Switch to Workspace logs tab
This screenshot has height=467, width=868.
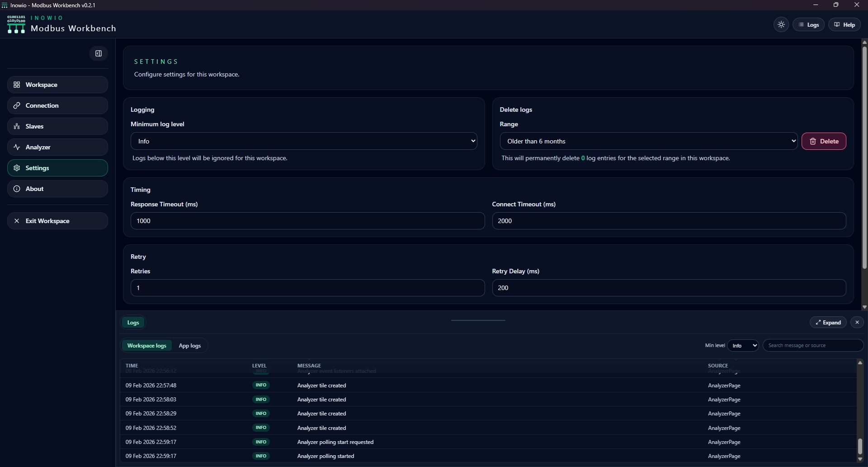tap(147, 346)
